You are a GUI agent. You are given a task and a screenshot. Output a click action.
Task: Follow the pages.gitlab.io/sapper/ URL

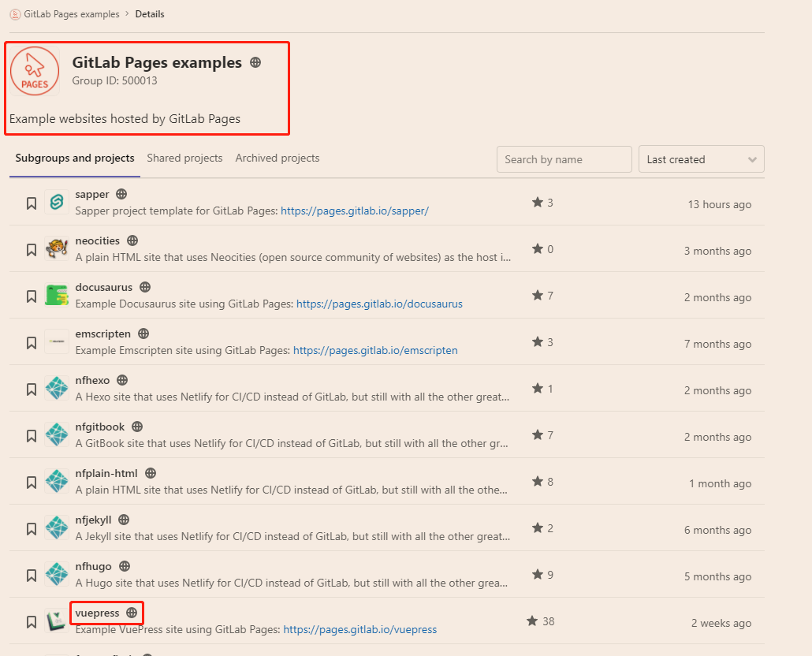click(355, 211)
